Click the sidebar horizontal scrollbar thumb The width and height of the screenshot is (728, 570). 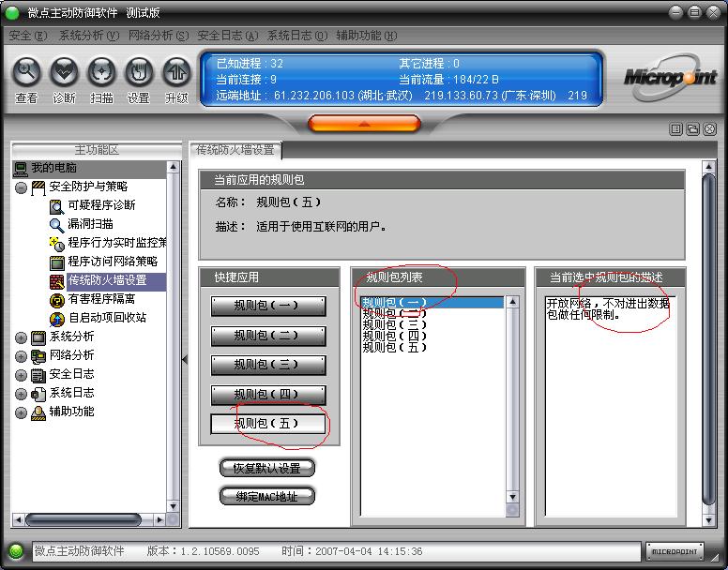tap(83, 520)
